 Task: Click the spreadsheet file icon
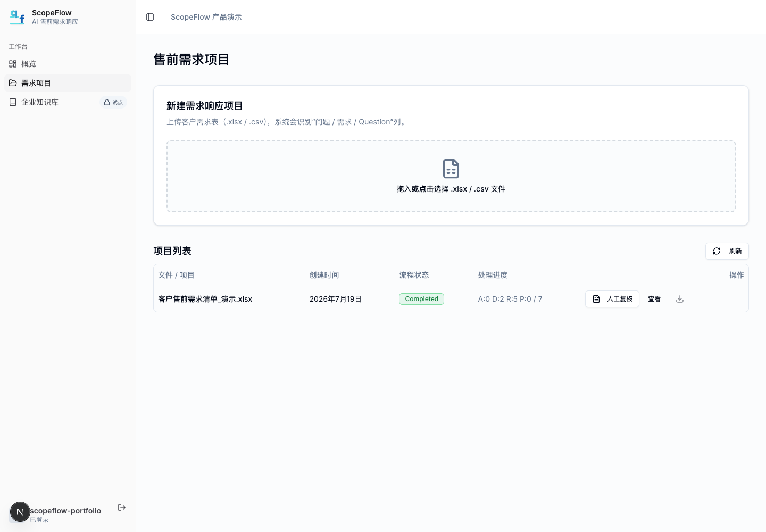[451, 169]
